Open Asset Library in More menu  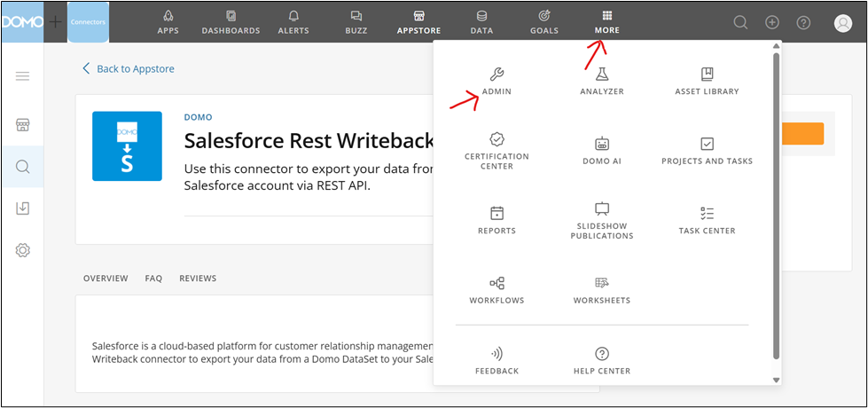pos(707,82)
